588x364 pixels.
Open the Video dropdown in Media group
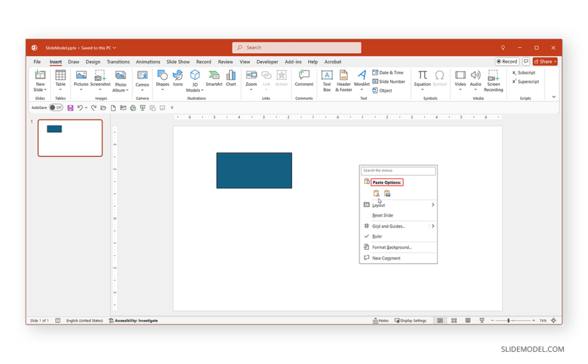[x=460, y=89]
